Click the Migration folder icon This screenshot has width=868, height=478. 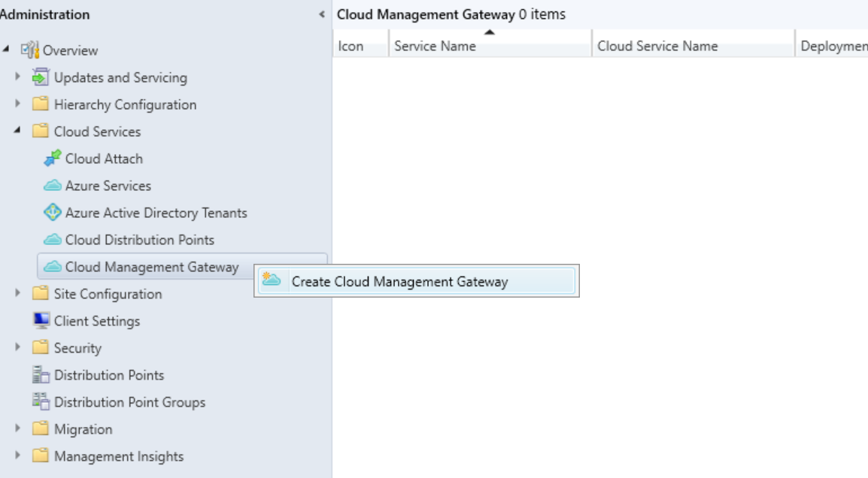coord(41,428)
